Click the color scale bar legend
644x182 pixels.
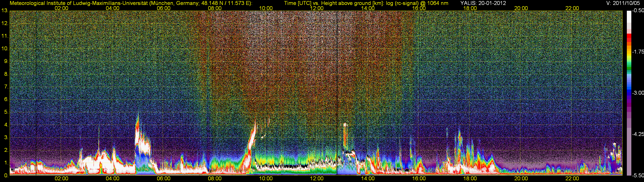[629, 93]
